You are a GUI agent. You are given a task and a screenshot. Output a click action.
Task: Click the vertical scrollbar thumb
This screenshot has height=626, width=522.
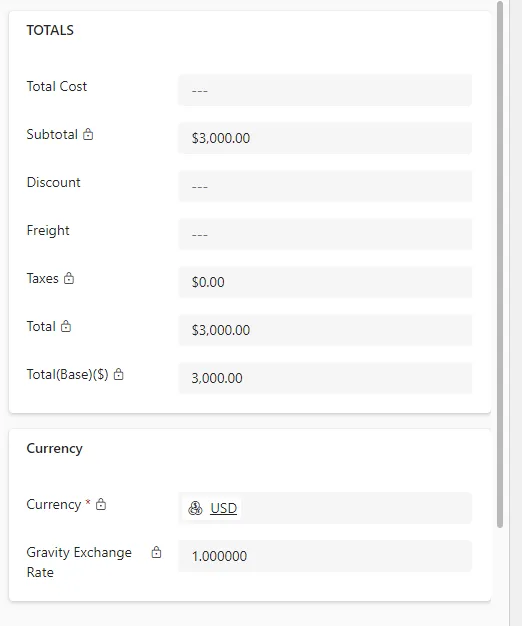[500, 264]
